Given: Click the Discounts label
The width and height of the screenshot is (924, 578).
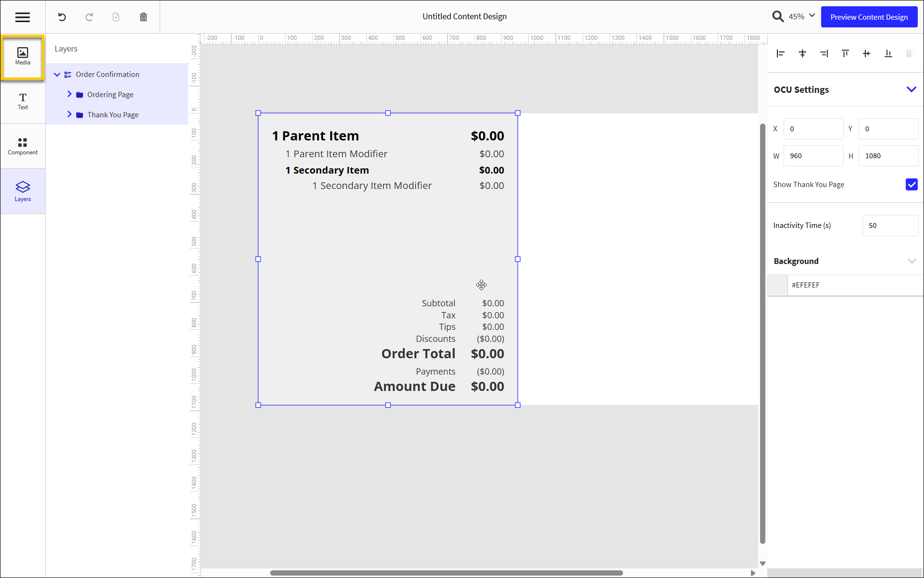Looking at the screenshot, I should coord(436,339).
